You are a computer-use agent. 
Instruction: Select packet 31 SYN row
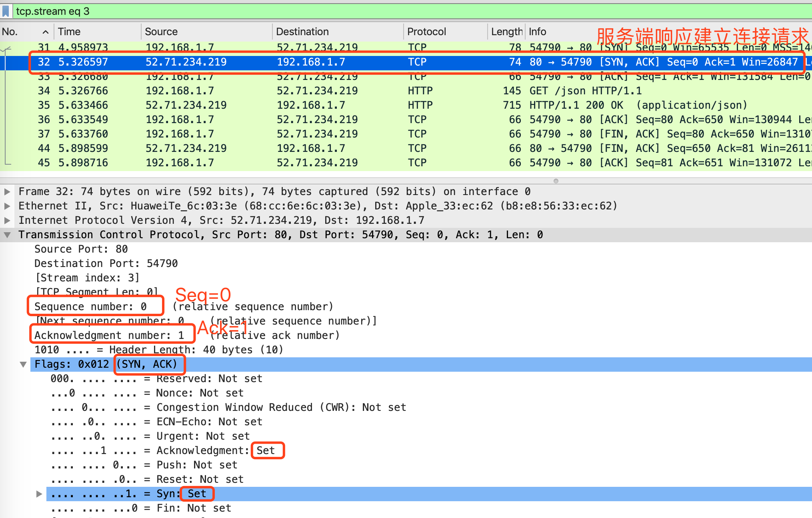click(x=280, y=48)
